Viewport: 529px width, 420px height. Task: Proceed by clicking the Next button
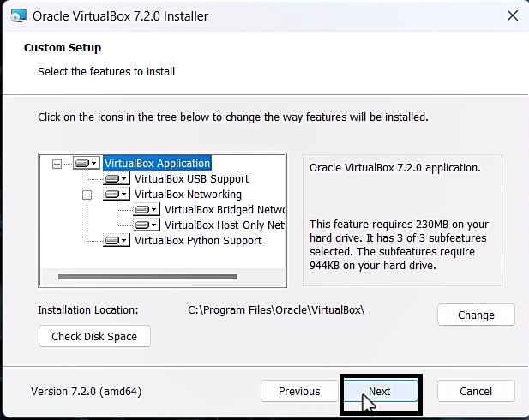tap(380, 392)
